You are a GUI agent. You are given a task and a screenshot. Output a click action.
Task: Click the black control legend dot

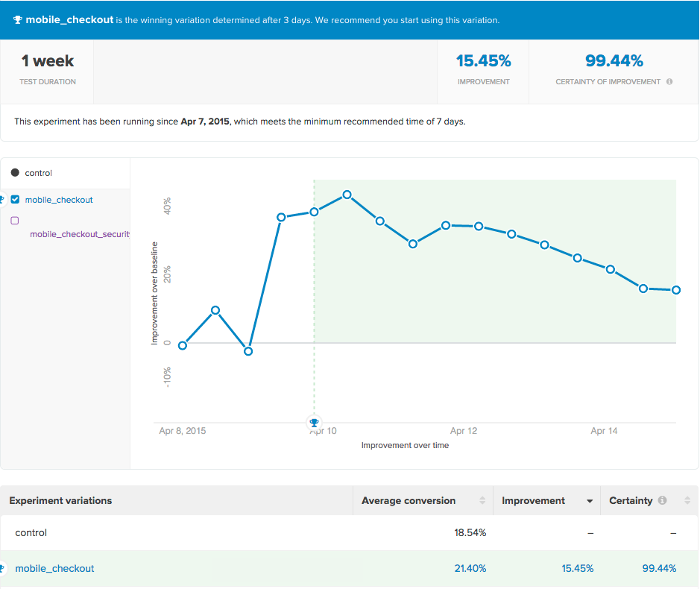pyautogui.click(x=15, y=173)
